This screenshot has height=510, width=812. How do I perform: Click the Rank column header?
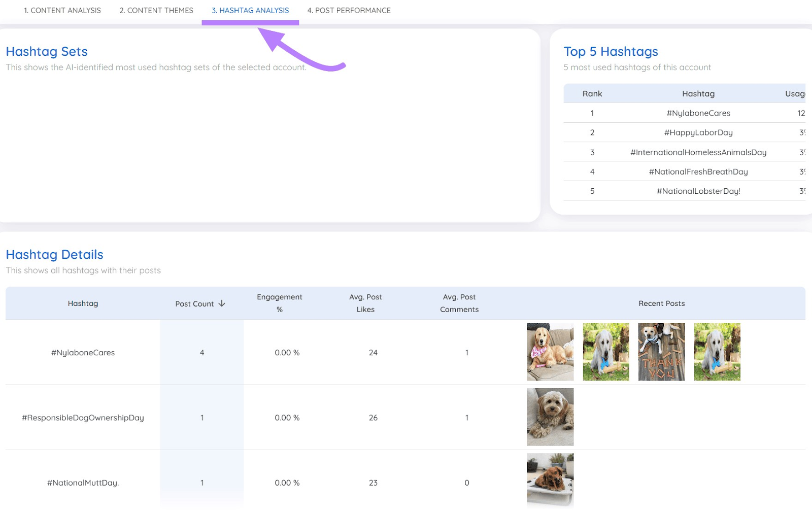click(x=592, y=94)
